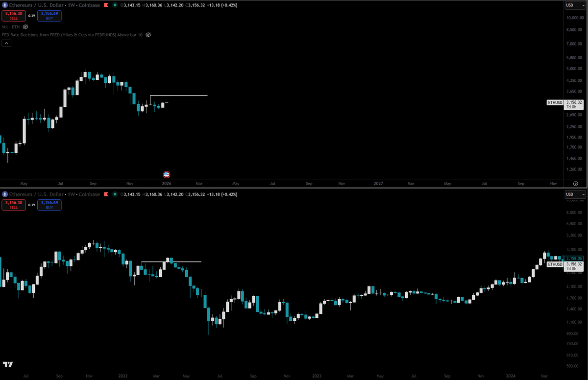Collapse the indicator legend in top chart
Screen dimensions: 588x380
[6, 43]
